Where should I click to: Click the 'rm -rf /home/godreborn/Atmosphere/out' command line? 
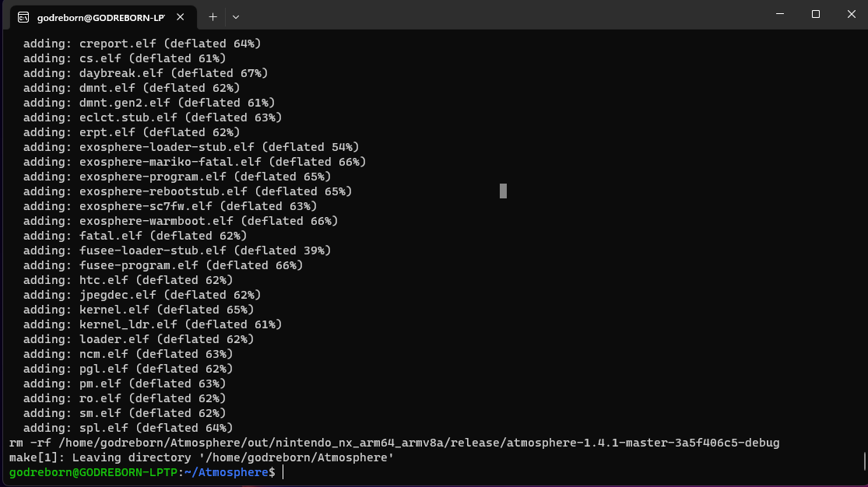[x=394, y=443]
